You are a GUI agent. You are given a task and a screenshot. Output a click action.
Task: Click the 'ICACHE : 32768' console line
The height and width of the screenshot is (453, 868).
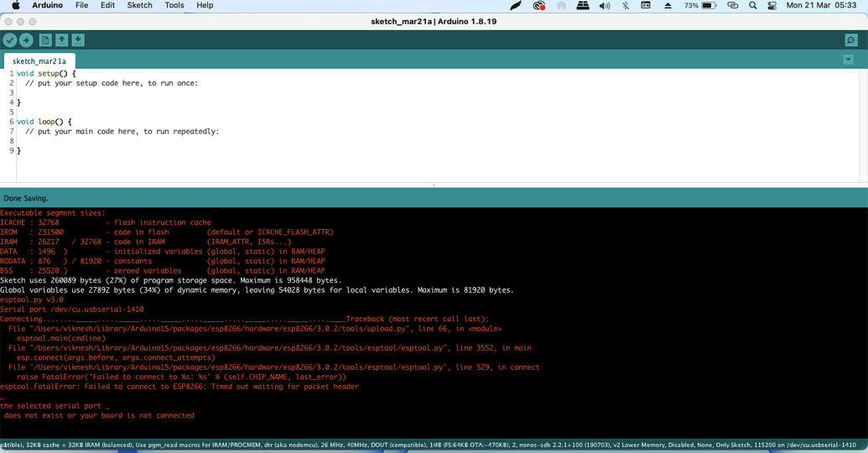pyautogui.click(x=106, y=222)
